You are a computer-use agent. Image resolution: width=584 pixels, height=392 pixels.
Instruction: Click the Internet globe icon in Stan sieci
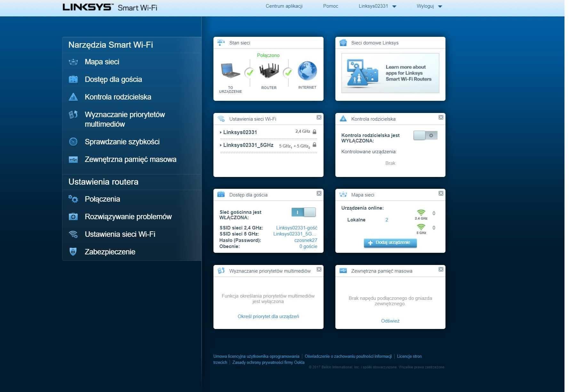307,71
